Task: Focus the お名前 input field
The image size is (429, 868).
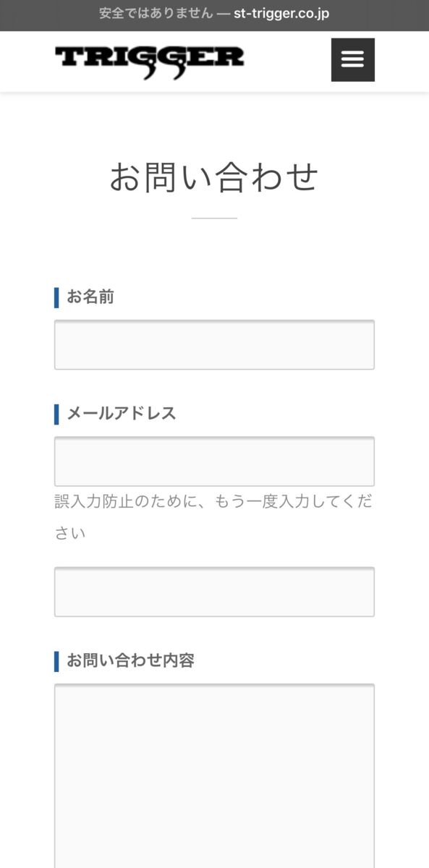Action: coord(214,345)
